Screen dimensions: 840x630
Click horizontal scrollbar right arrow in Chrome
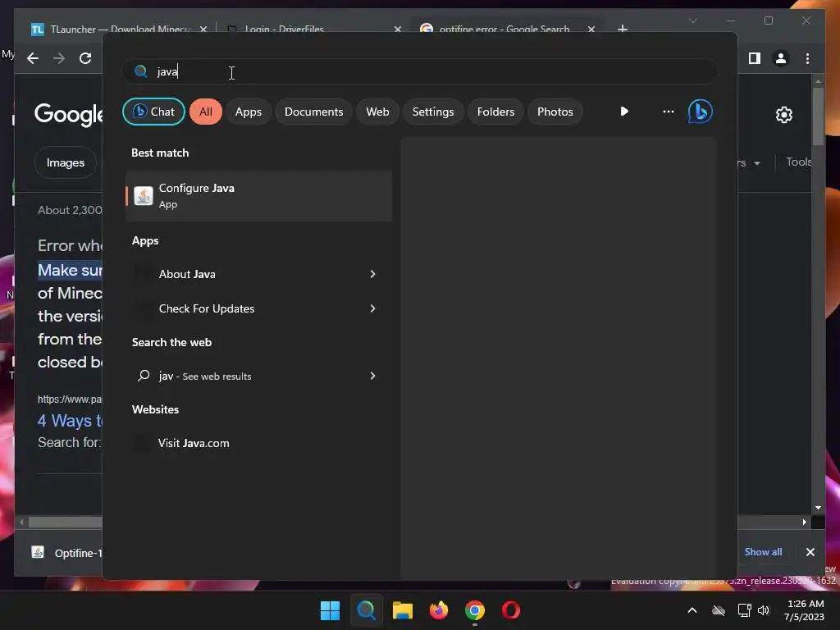coord(804,522)
